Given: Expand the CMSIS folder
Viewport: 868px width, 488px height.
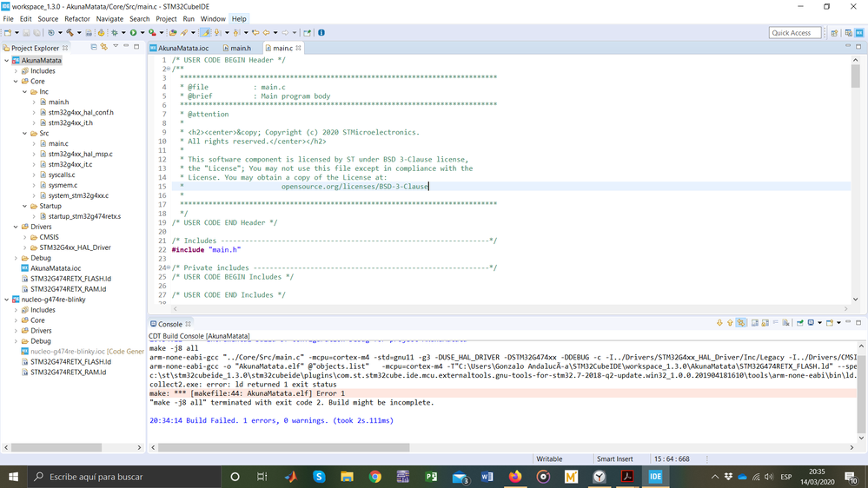Looking at the screenshot, I should [25, 237].
